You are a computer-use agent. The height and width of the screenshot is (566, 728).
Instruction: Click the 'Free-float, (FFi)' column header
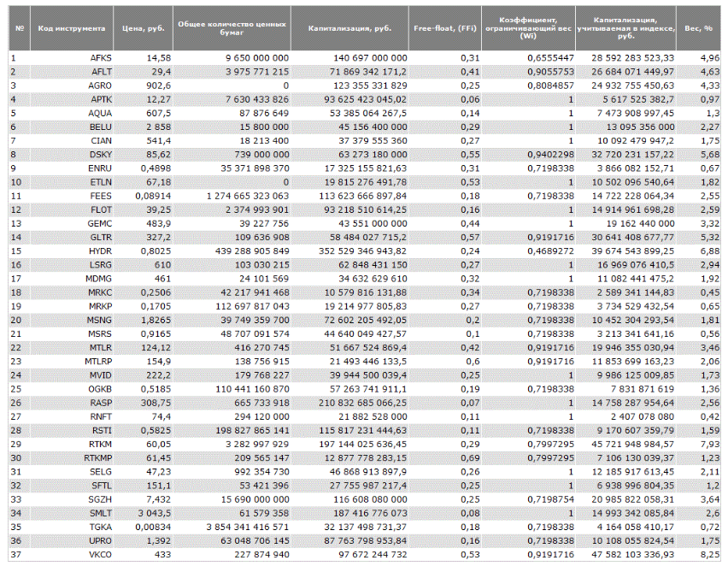[446, 28]
